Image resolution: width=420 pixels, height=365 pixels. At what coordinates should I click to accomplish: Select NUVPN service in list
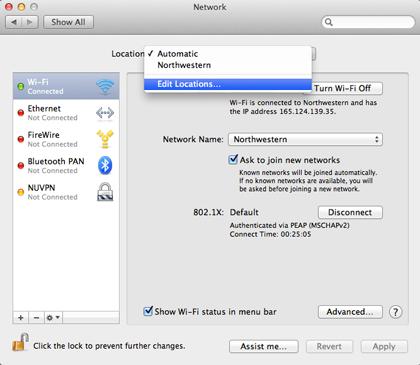pyautogui.click(x=66, y=192)
